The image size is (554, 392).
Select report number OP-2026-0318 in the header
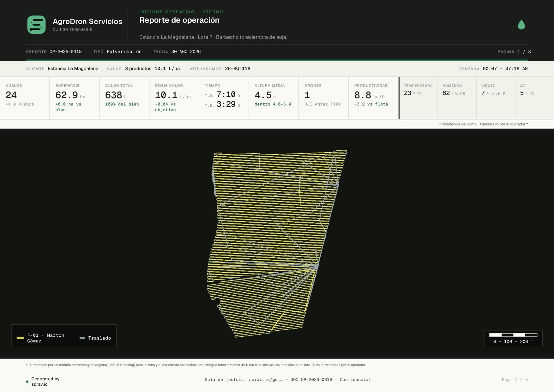coord(65,51)
